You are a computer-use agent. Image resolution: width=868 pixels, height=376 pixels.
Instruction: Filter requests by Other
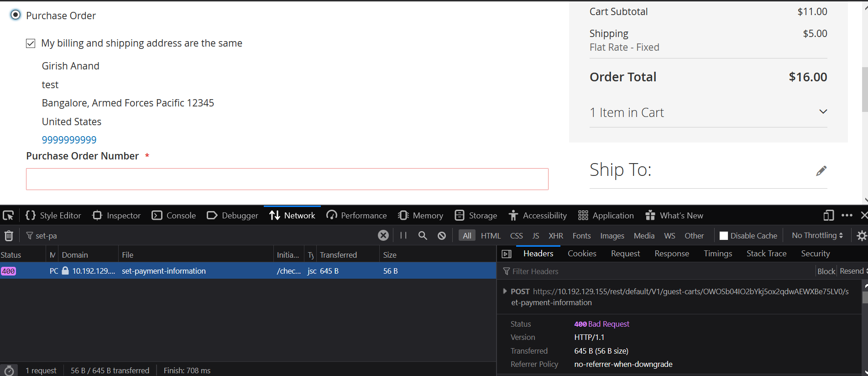[x=694, y=236]
